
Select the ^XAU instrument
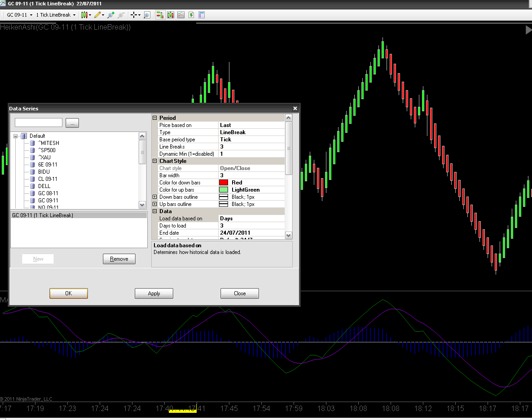point(44,157)
